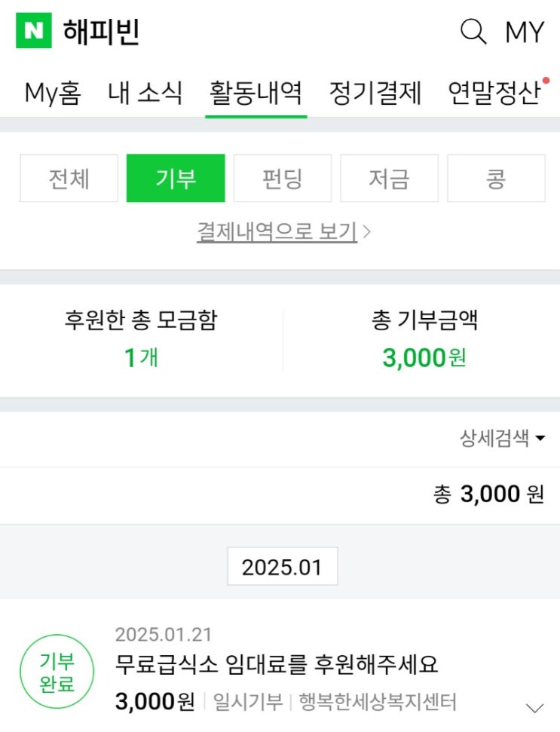
Task: Select the 활동내역 tab
Action: (256, 93)
